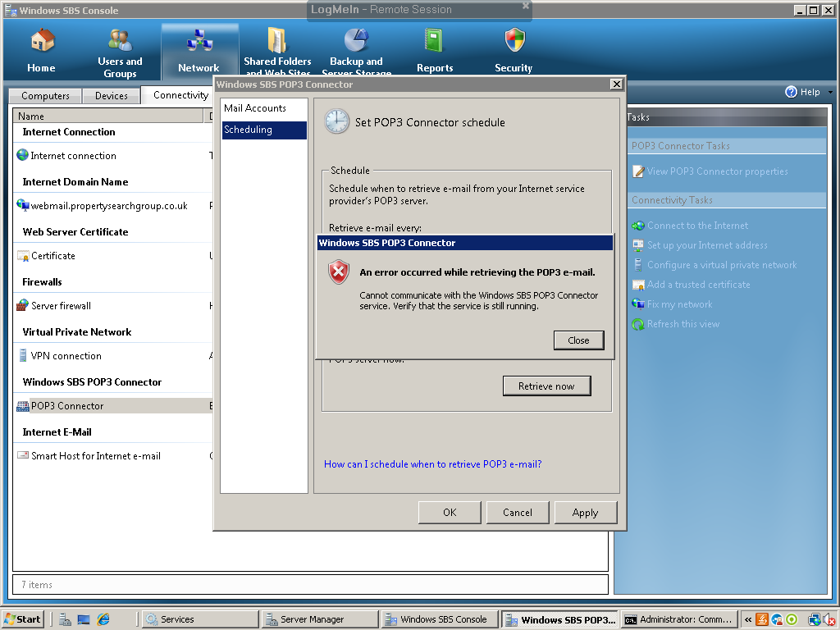This screenshot has height=630, width=840.
Task: Open the Help dropdown arrow
Action: [830, 92]
